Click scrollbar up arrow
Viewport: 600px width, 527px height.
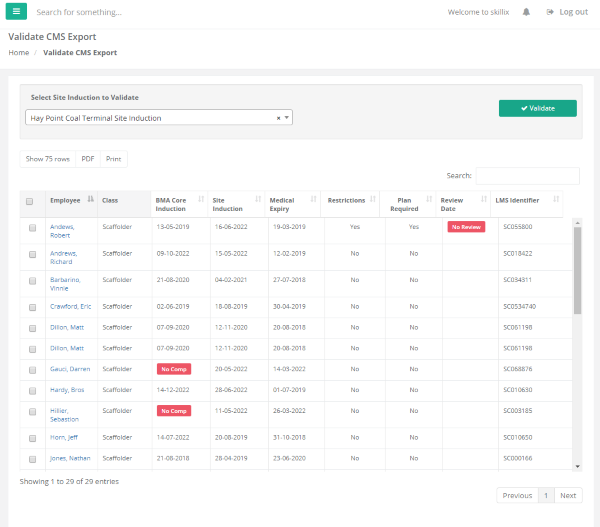577,223
